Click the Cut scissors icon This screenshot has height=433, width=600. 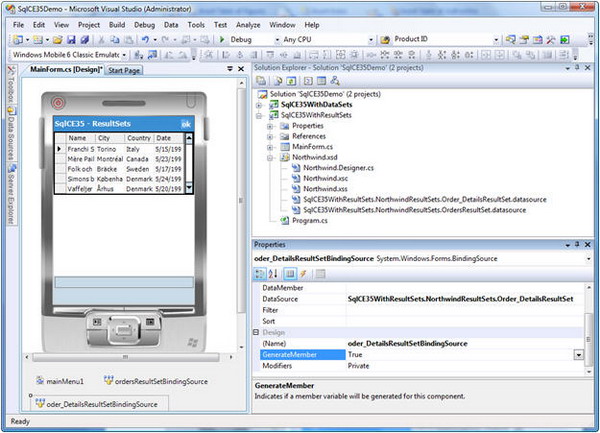(x=101, y=39)
